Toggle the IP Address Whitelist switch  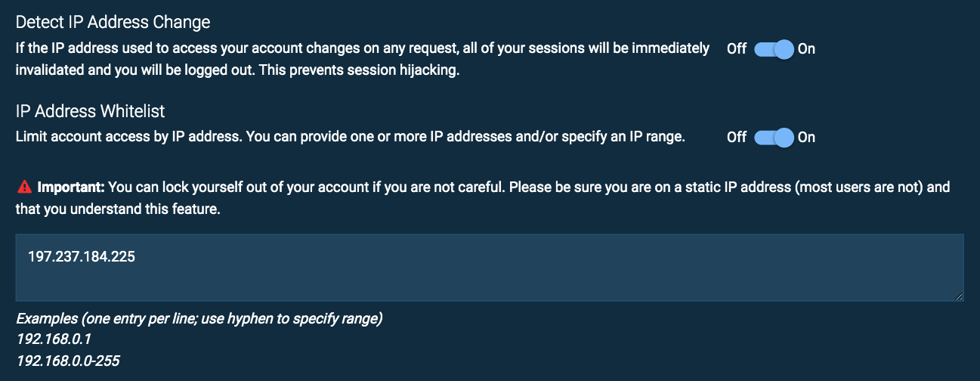773,138
